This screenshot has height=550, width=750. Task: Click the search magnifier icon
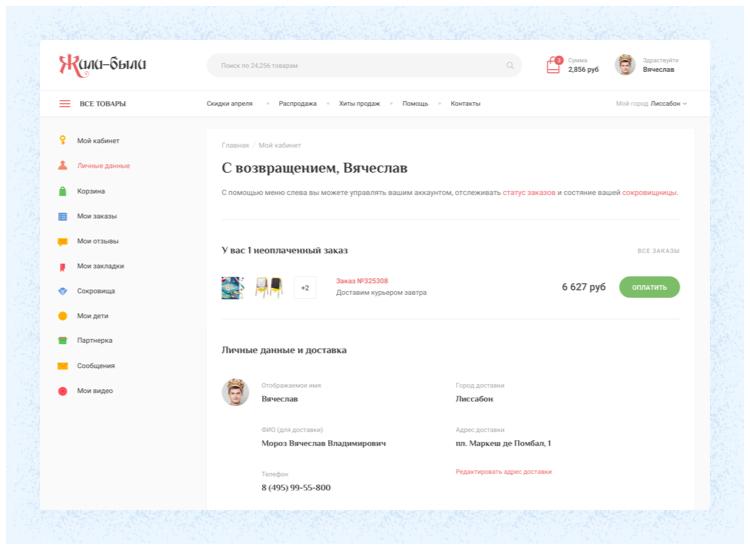(510, 66)
